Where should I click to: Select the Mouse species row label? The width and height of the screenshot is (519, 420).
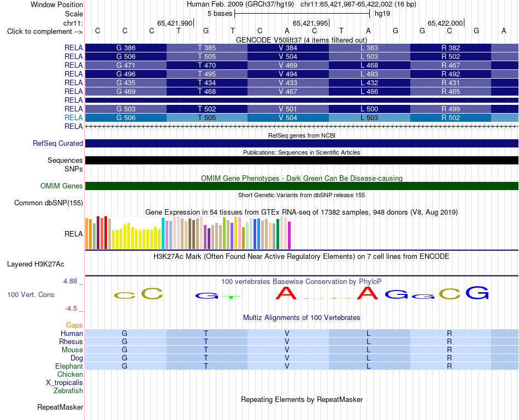point(72,350)
